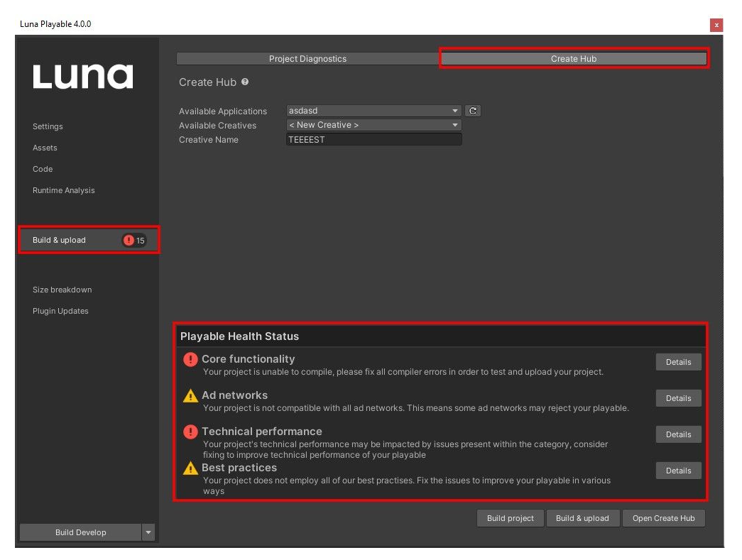742x560 pixels.
Task: Click the Build Develop button
Action: 80,532
